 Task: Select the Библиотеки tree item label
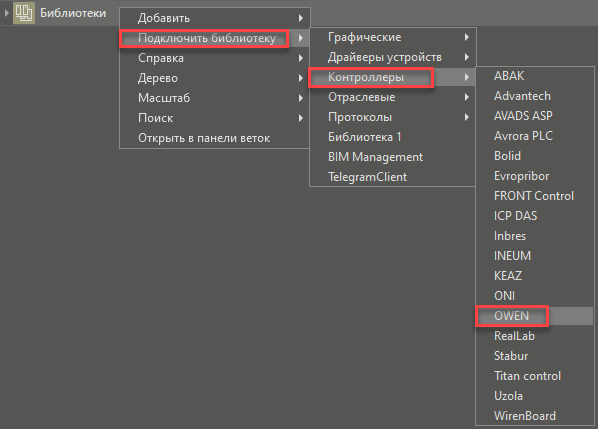click(73, 13)
